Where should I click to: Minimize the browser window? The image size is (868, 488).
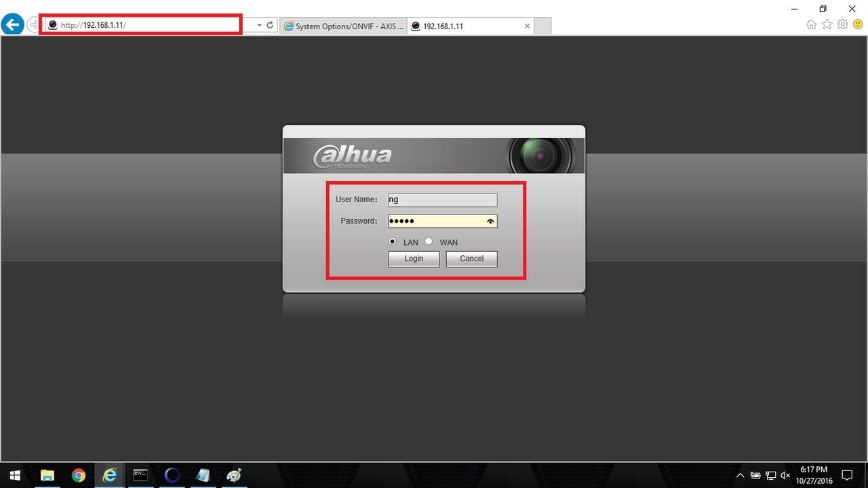[x=793, y=9]
